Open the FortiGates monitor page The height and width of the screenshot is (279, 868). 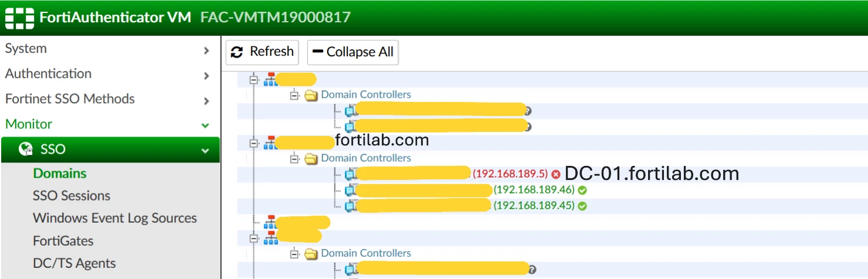pos(63,241)
